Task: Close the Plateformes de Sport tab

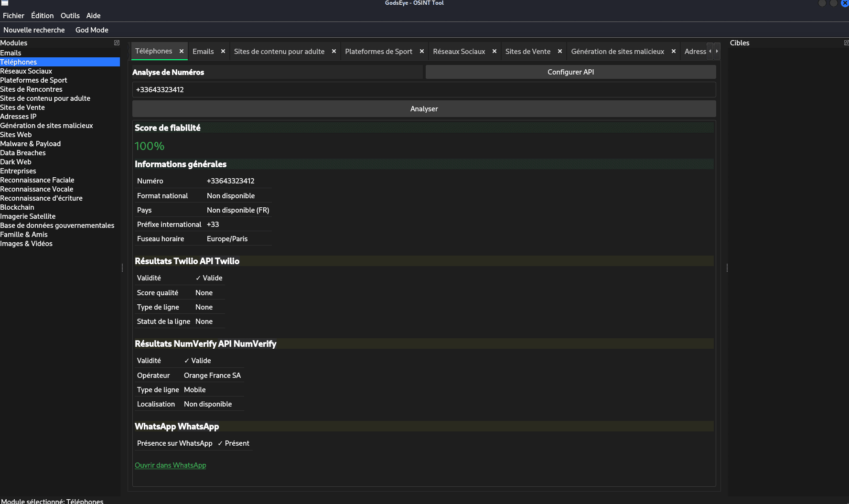Action: pyautogui.click(x=422, y=51)
